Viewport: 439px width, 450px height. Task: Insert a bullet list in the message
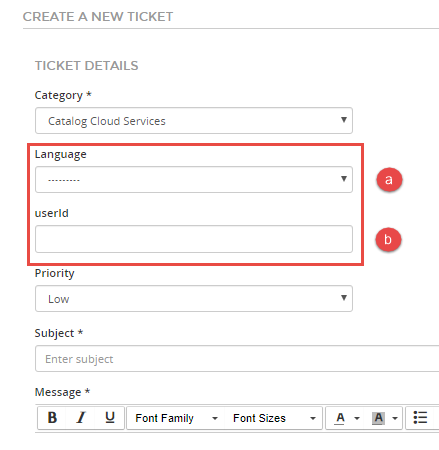coord(420,418)
